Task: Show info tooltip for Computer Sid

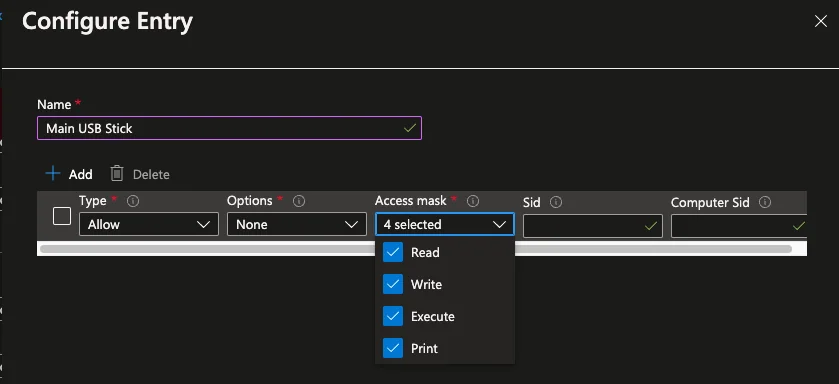Action: (765, 202)
